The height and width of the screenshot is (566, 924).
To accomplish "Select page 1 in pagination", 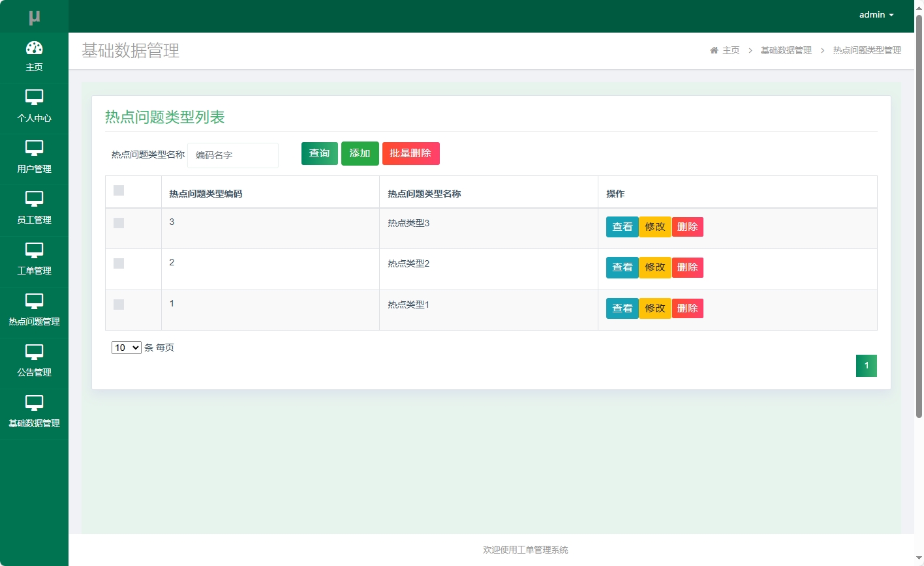I will (866, 366).
